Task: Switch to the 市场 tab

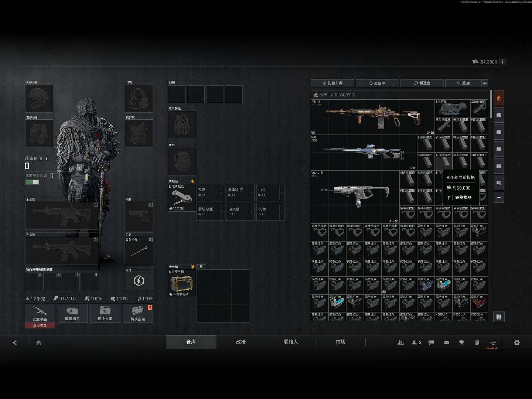Action: click(x=341, y=342)
